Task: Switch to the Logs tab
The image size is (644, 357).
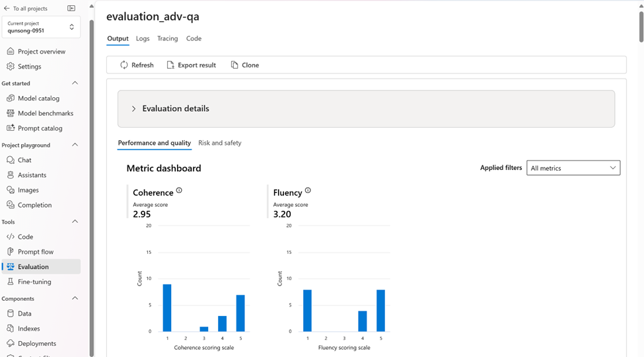Action: coord(143,38)
